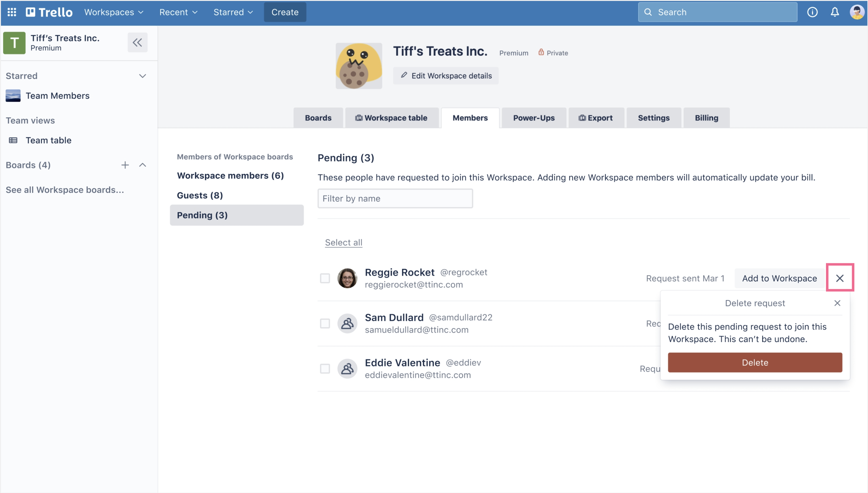Screen dimensions: 868x493
Task: Click the Filter by name input field
Action: tap(395, 198)
